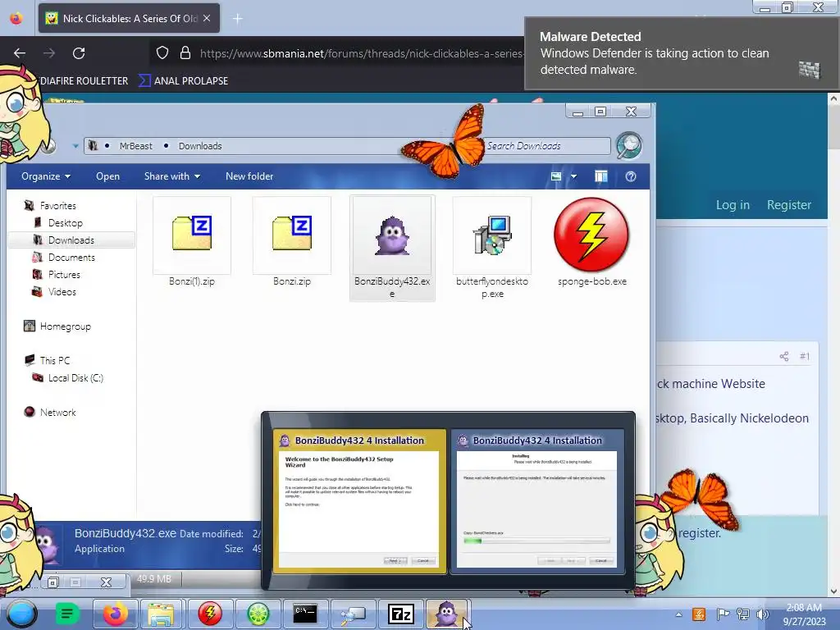
Task: Click the red lightning taskbar icon
Action: [210, 614]
